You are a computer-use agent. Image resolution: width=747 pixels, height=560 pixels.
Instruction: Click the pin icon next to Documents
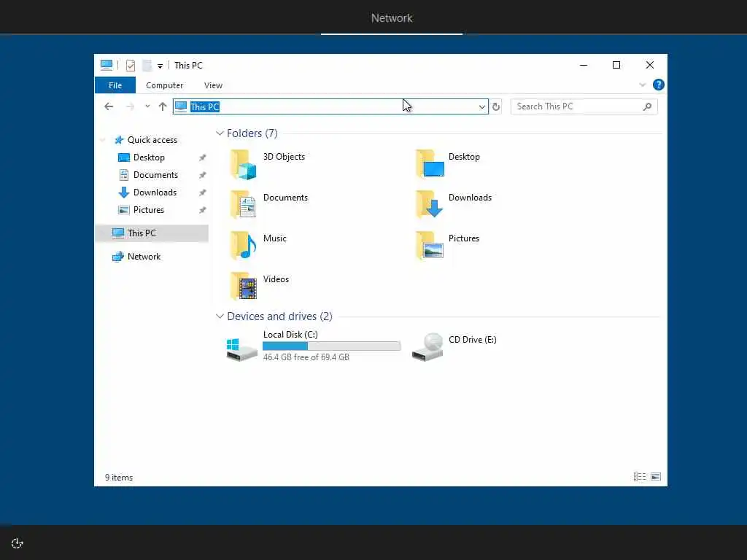tap(203, 175)
